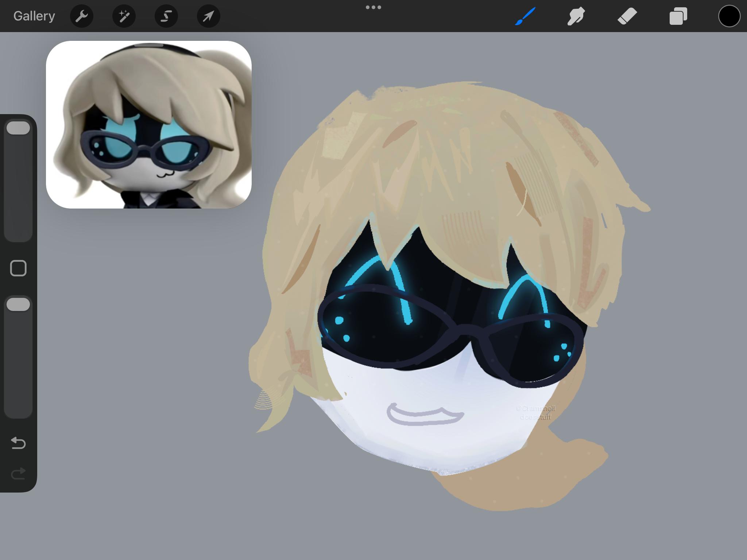This screenshot has width=747, height=560.
Task: Grab the reference window top handle
Action: (149, 45)
